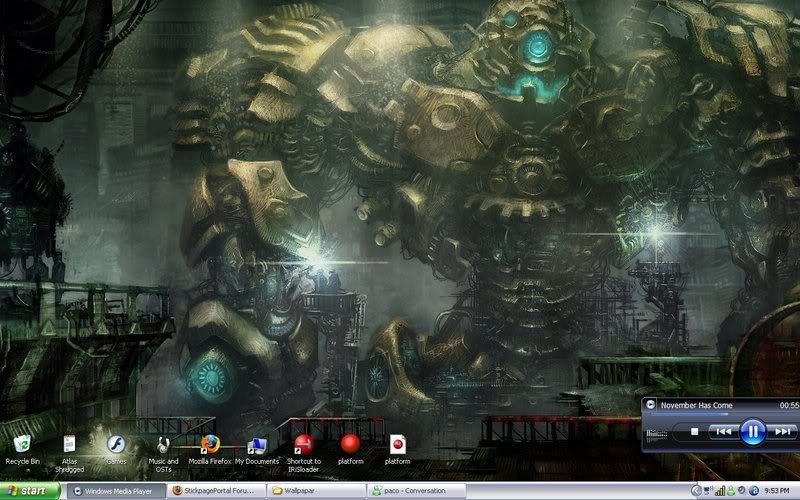Pause the song in the media player
The width and height of the screenshot is (800, 500).
point(753,432)
